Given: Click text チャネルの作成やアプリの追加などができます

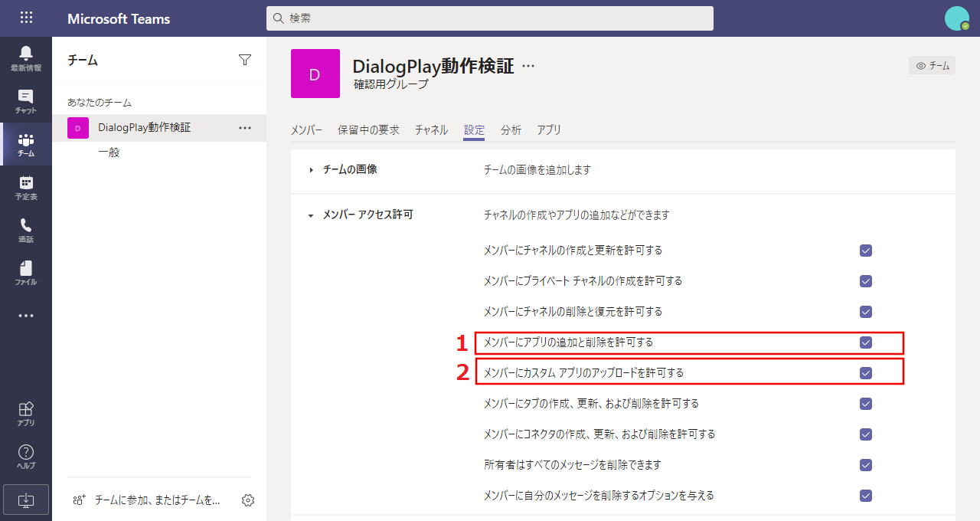Looking at the screenshot, I should tap(577, 215).
